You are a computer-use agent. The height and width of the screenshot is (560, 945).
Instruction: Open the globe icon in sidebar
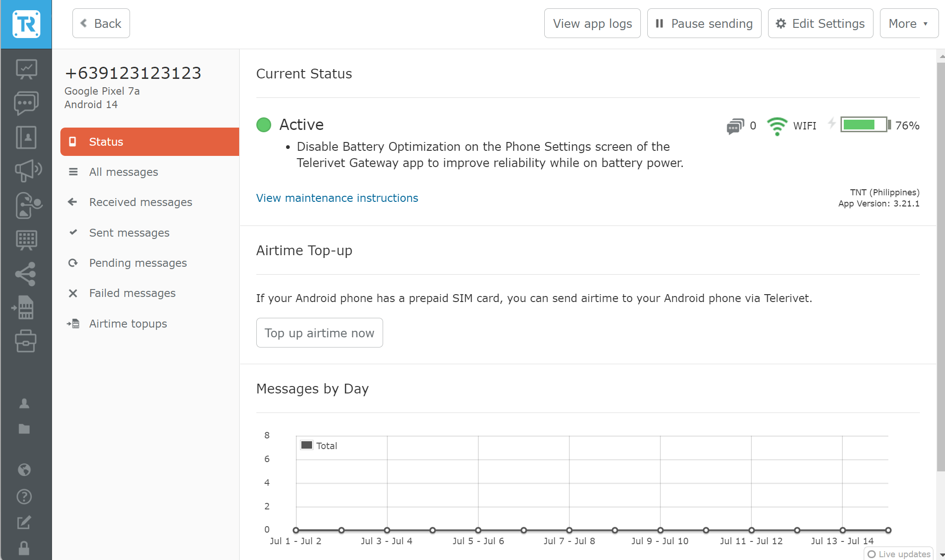click(x=24, y=470)
